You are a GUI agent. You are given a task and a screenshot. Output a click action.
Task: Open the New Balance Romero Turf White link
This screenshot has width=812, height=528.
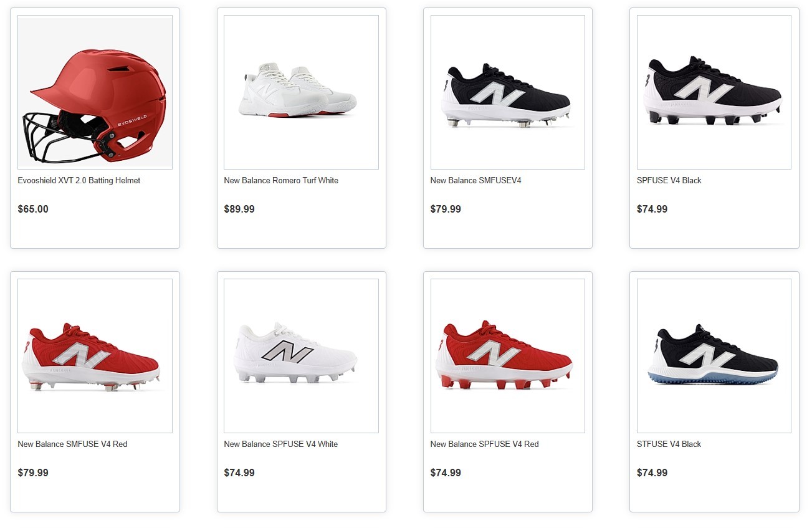coord(281,181)
